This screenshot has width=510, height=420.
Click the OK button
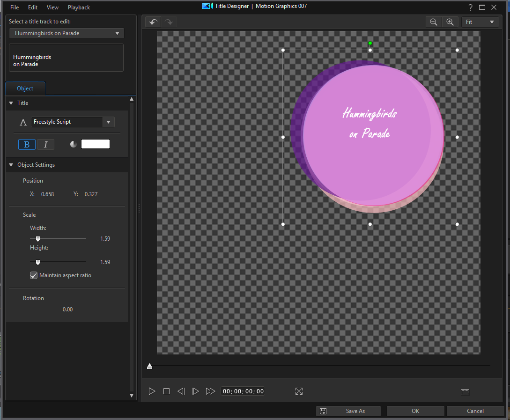(415, 411)
